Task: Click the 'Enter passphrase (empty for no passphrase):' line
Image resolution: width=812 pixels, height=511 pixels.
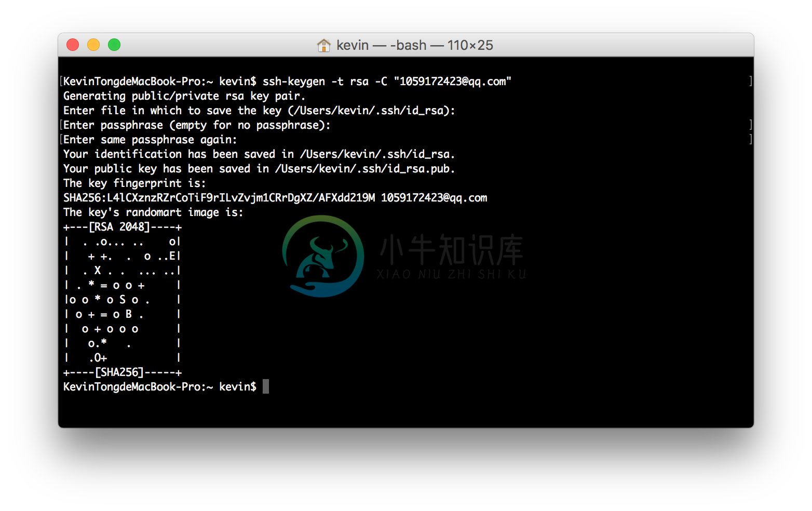Action: [x=197, y=125]
